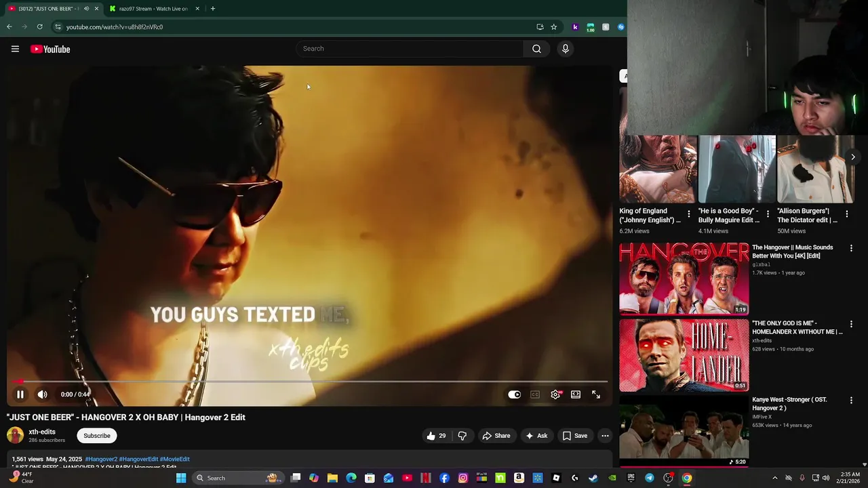Viewport: 868px width, 488px height.
Task: Click the address bar URL
Action: [115, 27]
